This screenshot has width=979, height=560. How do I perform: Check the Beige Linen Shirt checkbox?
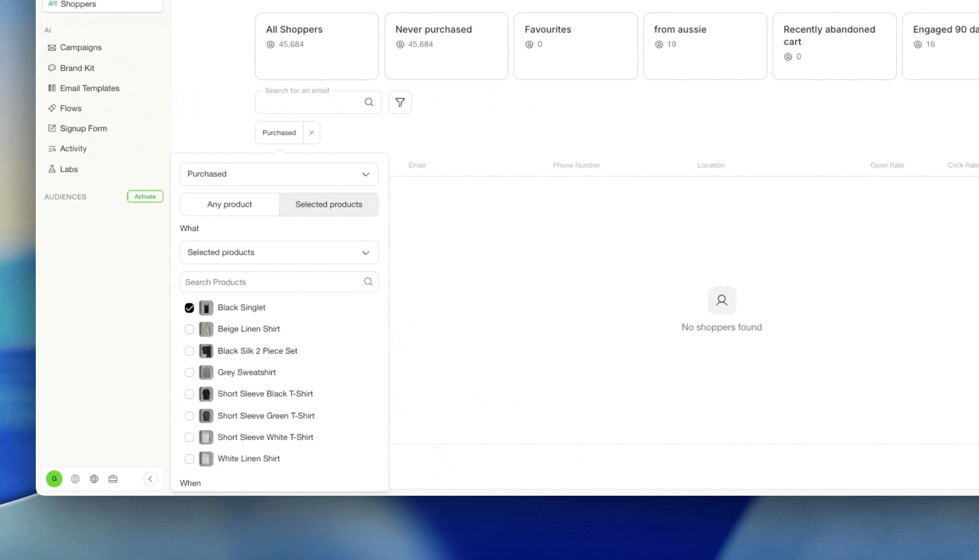189,329
